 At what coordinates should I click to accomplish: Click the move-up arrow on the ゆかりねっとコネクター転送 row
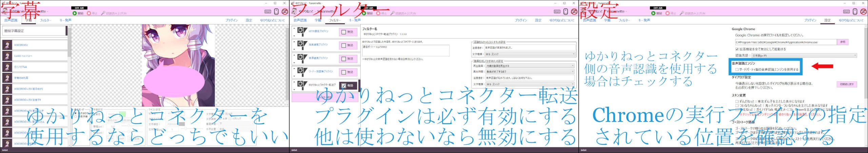294,82
